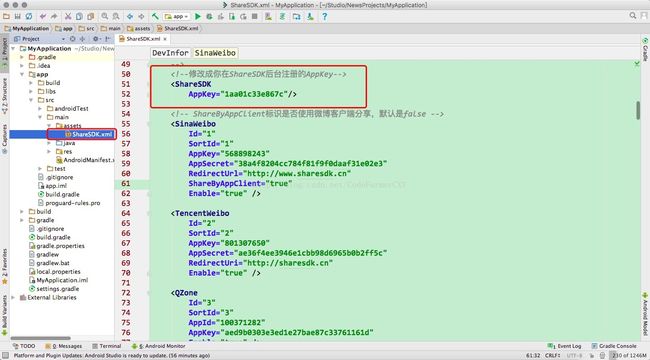Click the MyApplication path breadcrumb
This screenshot has height=360, width=650.
(27, 29)
